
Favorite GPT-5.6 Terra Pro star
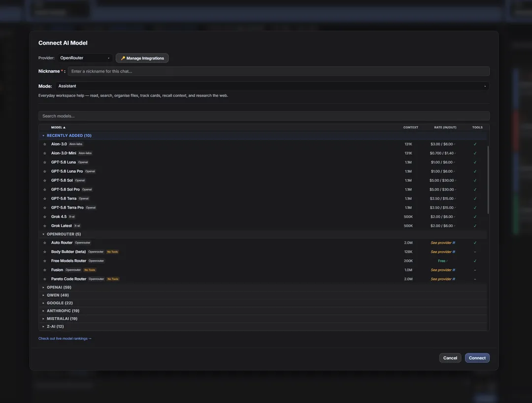tap(45, 207)
